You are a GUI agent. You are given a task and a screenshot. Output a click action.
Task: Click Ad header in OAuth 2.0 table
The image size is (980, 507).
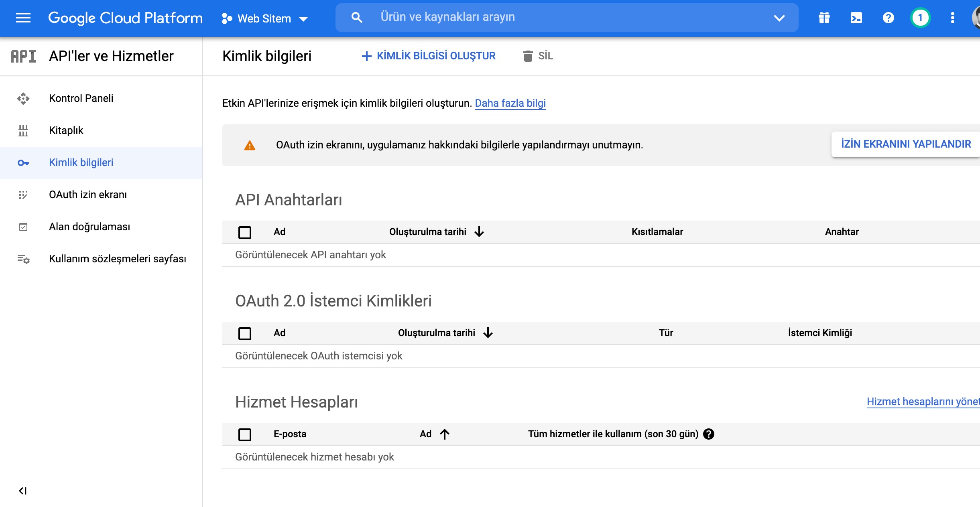point(279,333)
